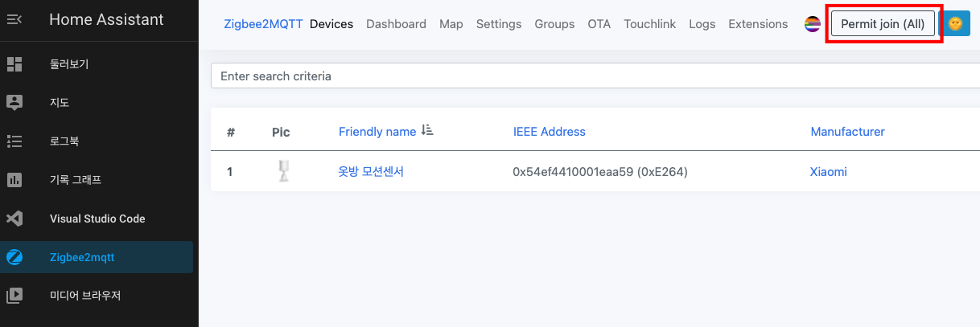Image resolution: width=980 pixels, height=327 pixels.
Task: Click the 미디어 브라우저 play icon
Action: [x=14, y=295]
